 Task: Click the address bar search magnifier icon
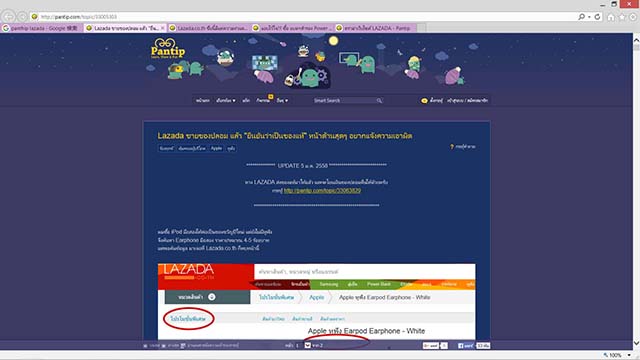(x=582, y=17)
